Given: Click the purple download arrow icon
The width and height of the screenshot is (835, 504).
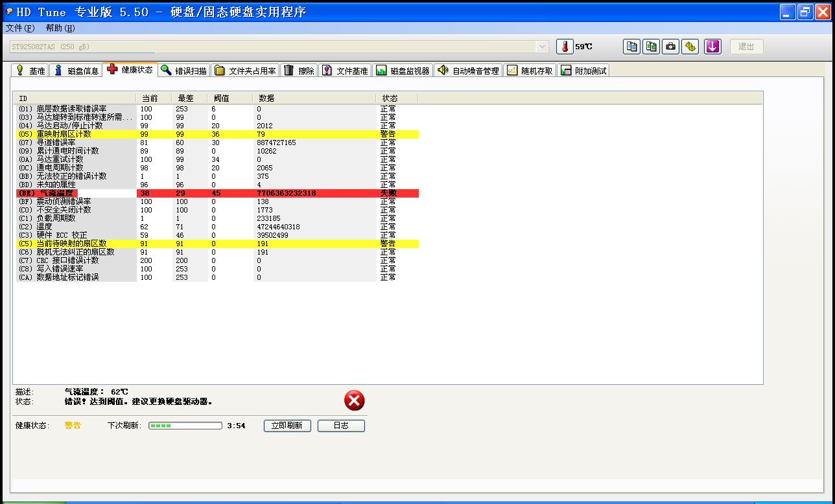Looking at the screenshot, I should pos(712,46).
